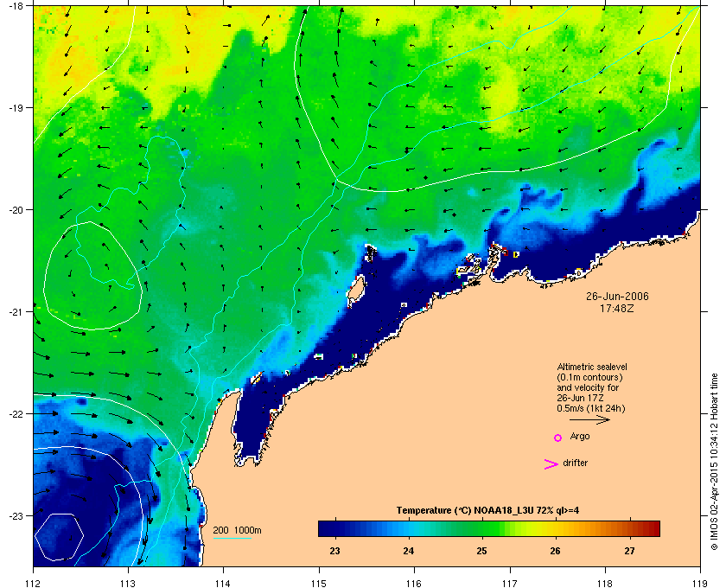Screen dimensions: 726x588
Task: Click the '0.5m/s (1kt 24h)' text
Action: 591,409
